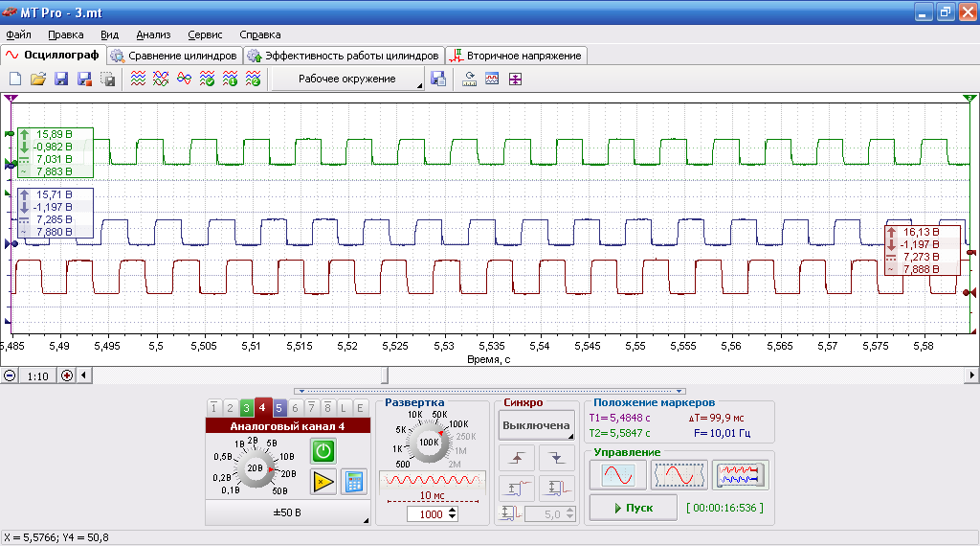Select green analog channel 3 tab
980x546 pixels.
point(246,408)
